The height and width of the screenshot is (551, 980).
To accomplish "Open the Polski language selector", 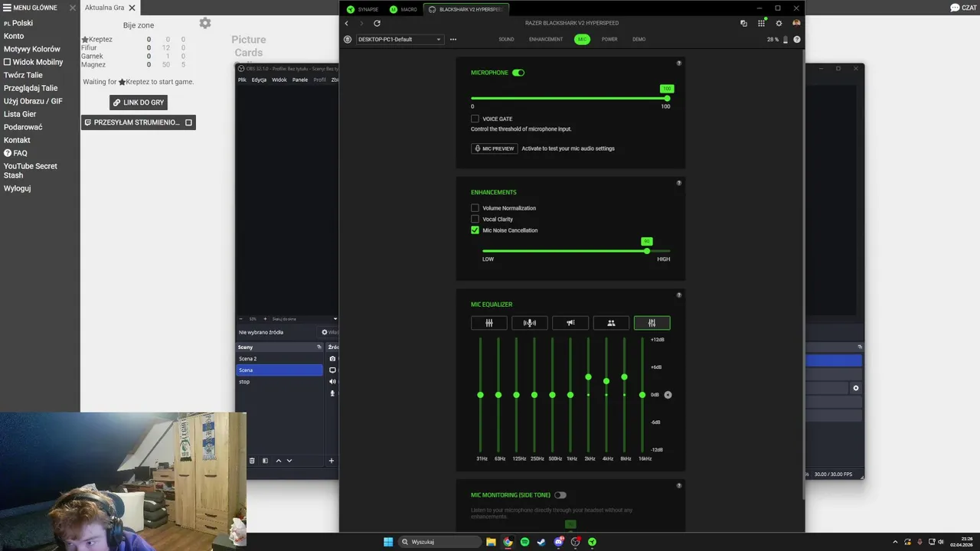I will coord(18,24).
